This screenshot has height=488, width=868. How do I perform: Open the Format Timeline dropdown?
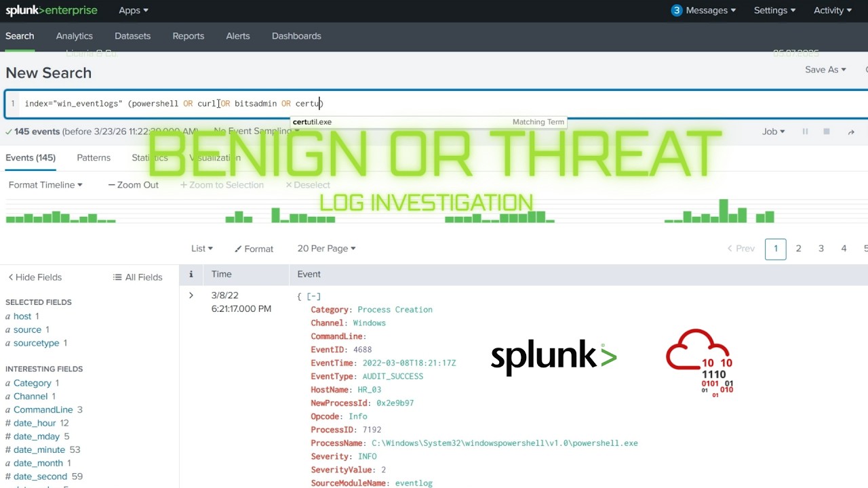(x=45, y=184)
